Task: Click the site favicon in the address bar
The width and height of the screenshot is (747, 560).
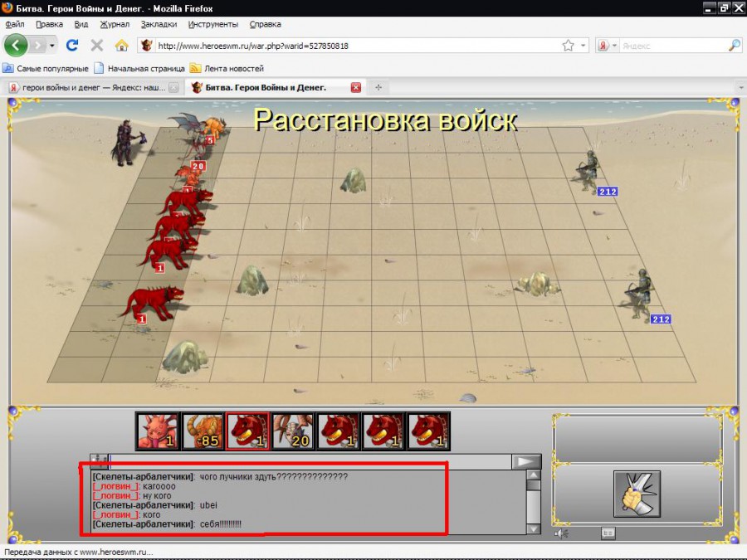Action: (147, 46)
